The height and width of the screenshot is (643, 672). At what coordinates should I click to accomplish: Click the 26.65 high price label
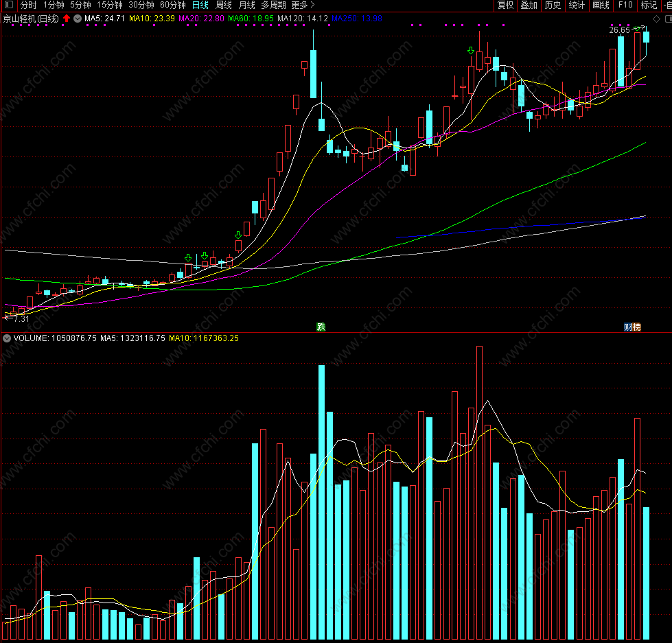(619, 30)
